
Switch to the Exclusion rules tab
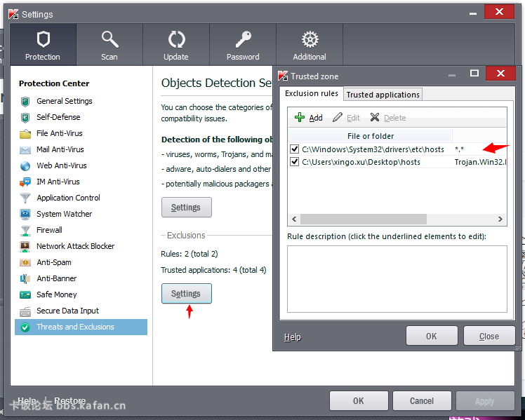click(x=312, y=93)
